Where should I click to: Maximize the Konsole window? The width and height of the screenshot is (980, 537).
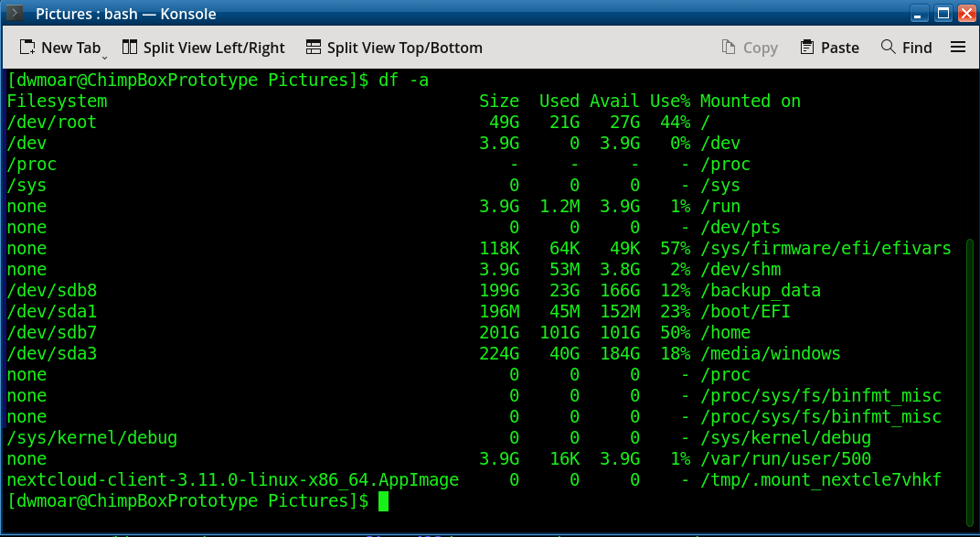[942, 14]
